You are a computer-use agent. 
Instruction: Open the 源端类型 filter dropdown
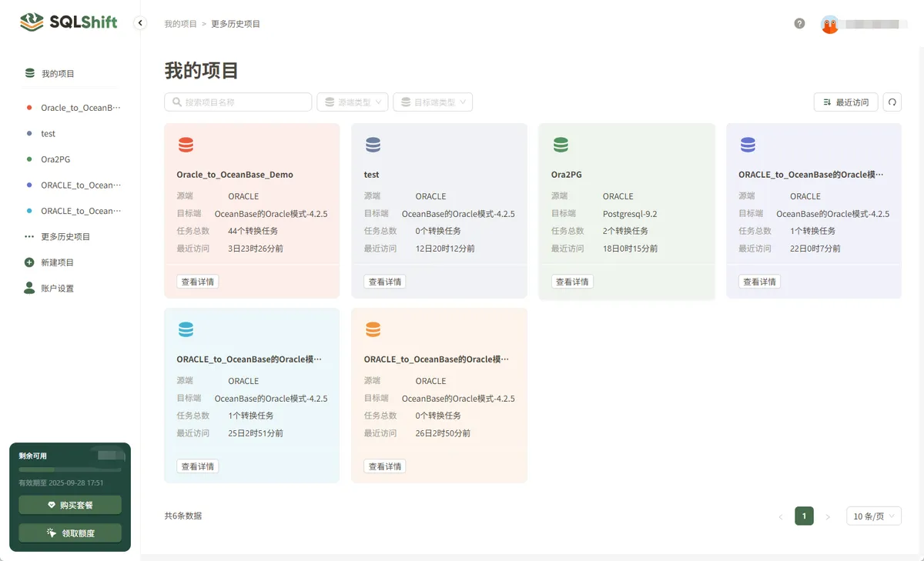coord(352,102)
